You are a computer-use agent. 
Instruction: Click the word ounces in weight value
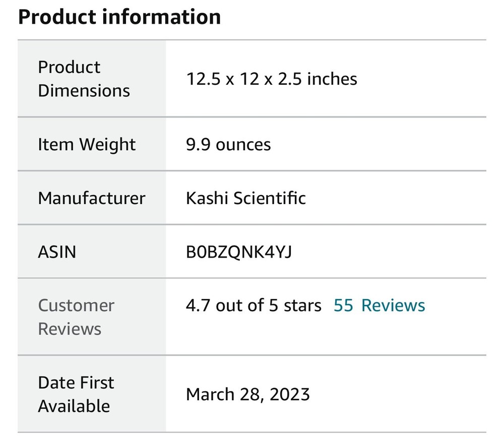click(243, 145)
